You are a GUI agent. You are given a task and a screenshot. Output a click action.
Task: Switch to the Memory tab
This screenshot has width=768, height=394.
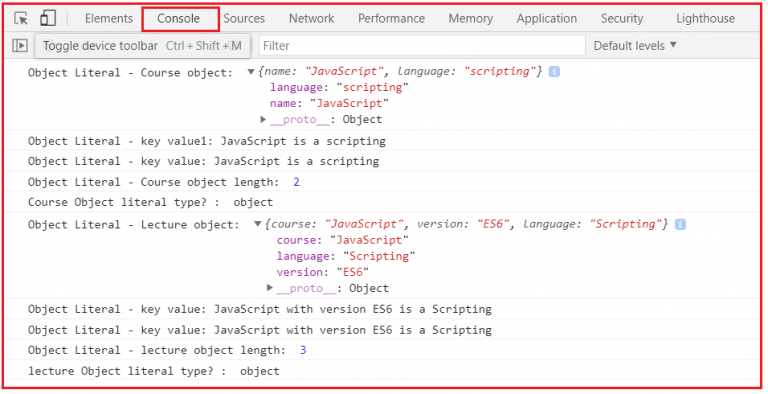pos(471,19)
